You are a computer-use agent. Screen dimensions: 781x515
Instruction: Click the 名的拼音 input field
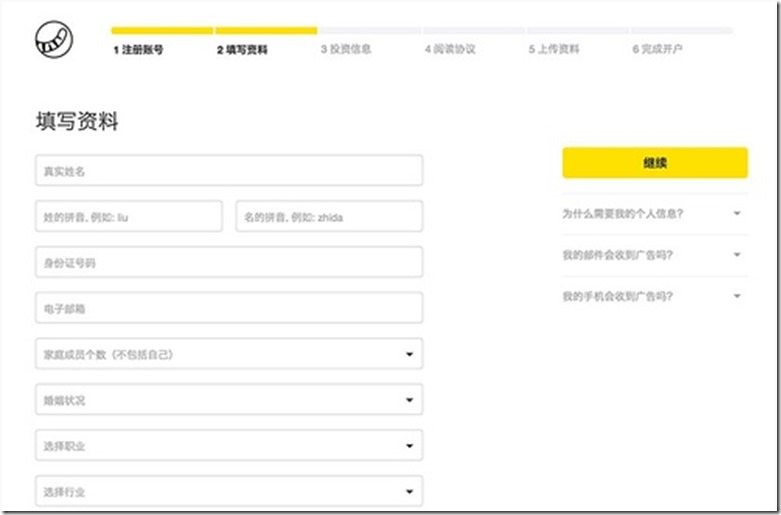pyautogui.click(x=329, y=216)
